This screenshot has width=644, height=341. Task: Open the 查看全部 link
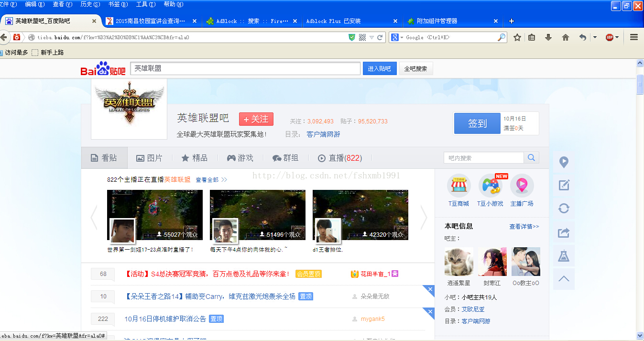pos(207,180)
